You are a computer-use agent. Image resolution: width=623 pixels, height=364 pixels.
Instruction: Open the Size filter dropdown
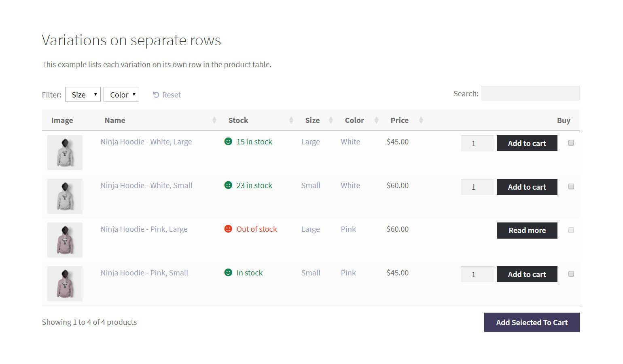coord(83,95)
